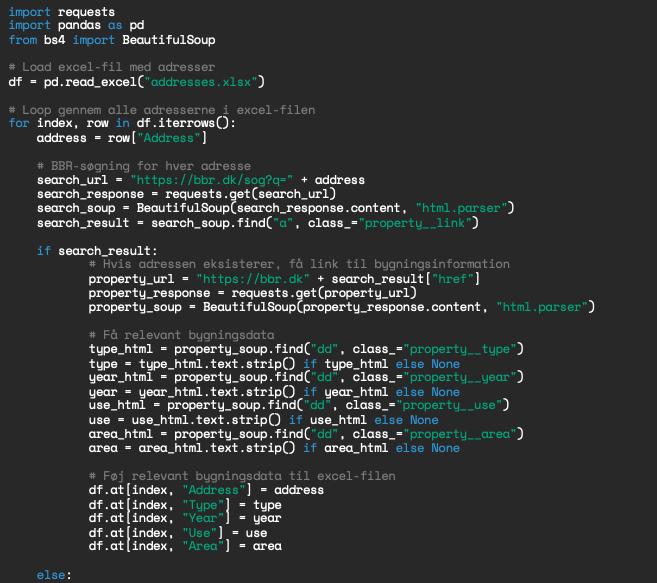Select the 'import pandas as pd' line

[76, 25]
